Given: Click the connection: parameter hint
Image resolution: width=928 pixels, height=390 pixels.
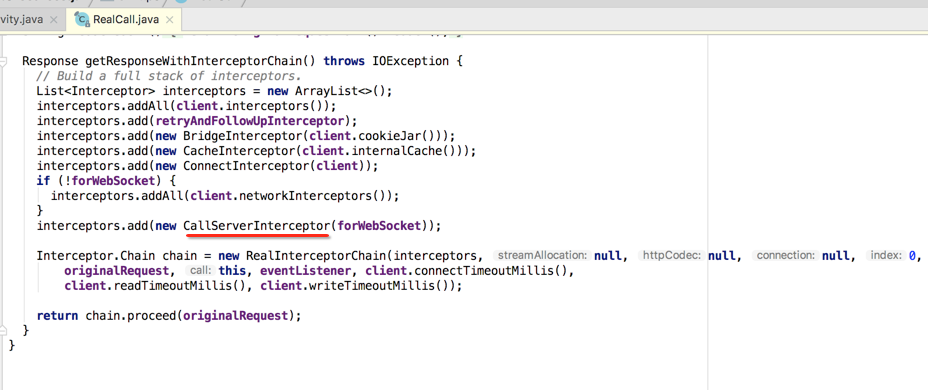Looking at the screenshot, I should 785,256.
